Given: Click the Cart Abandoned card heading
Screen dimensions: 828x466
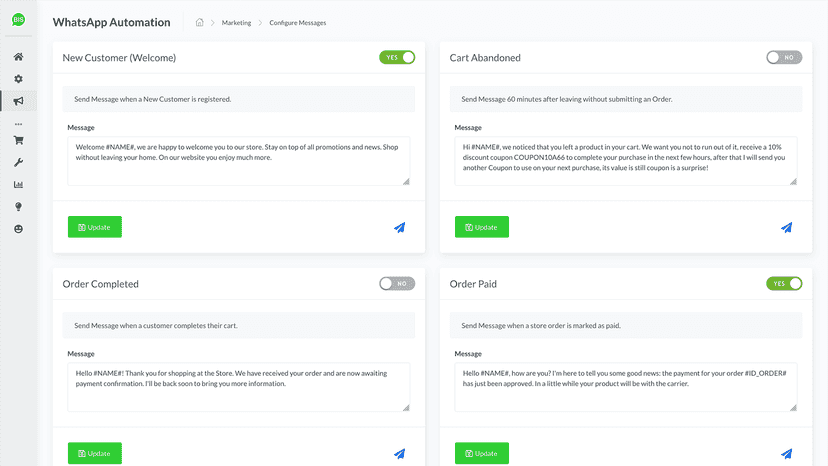Looking at the screenshot, I should [485, 58].
